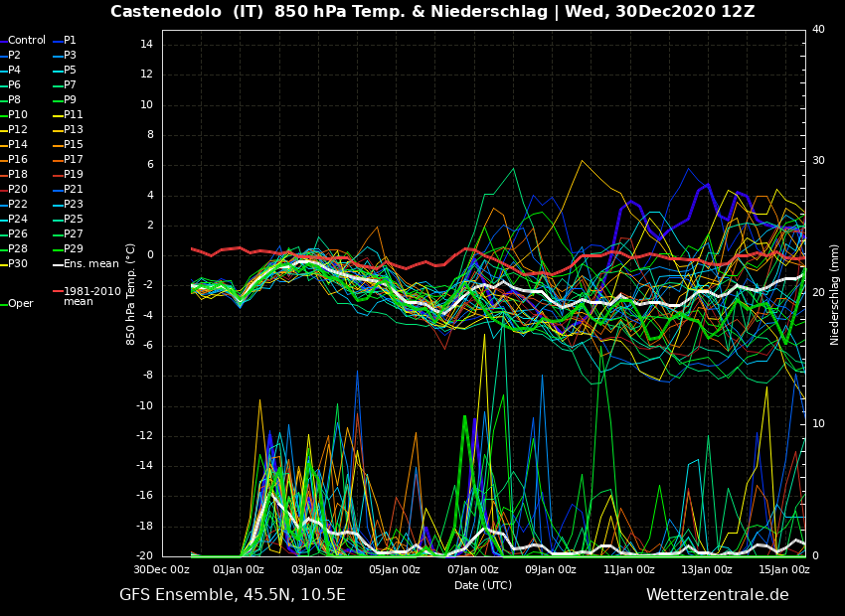The height and width of the screenshot is (616, 845).
Task: Select the "09Jan 00z" date tick label
Action: click(551, 569)
